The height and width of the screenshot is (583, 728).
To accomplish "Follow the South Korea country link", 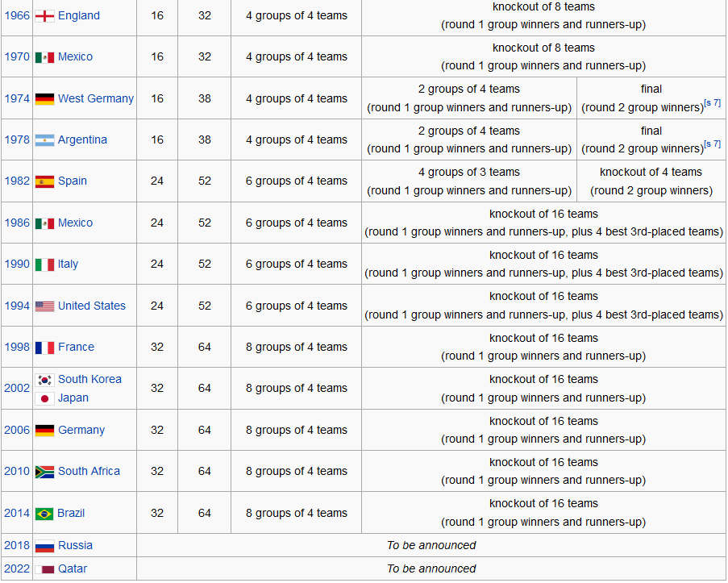I will point(89,379).
